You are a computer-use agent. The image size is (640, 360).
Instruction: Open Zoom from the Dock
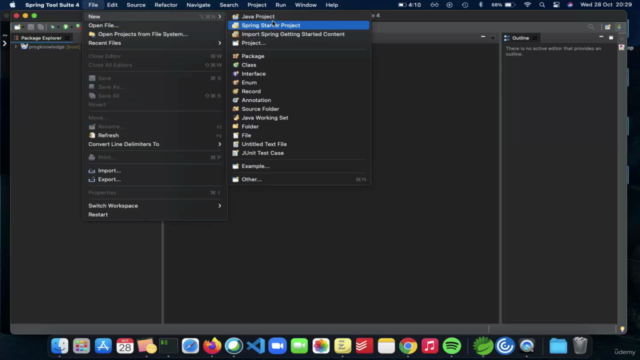pos(278,346)
